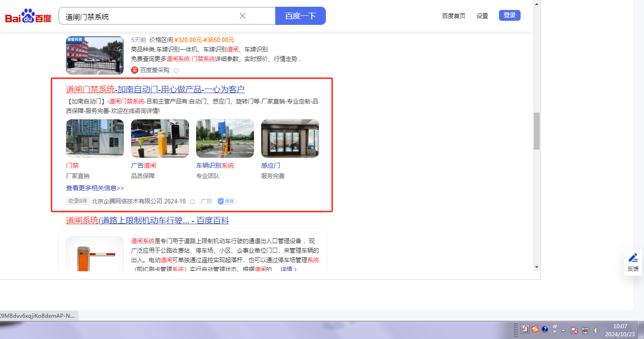Click the Action Center flag tray icon
Screen dimensions: 644x339
tap(575, 330)
